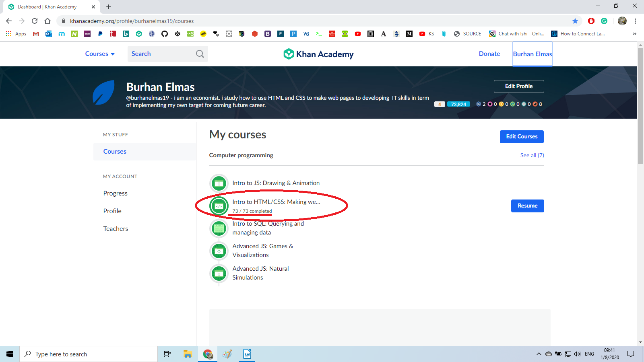644x362 pixels.
Task: Open the Medium bookmark
Action: [x=409, y=34]
